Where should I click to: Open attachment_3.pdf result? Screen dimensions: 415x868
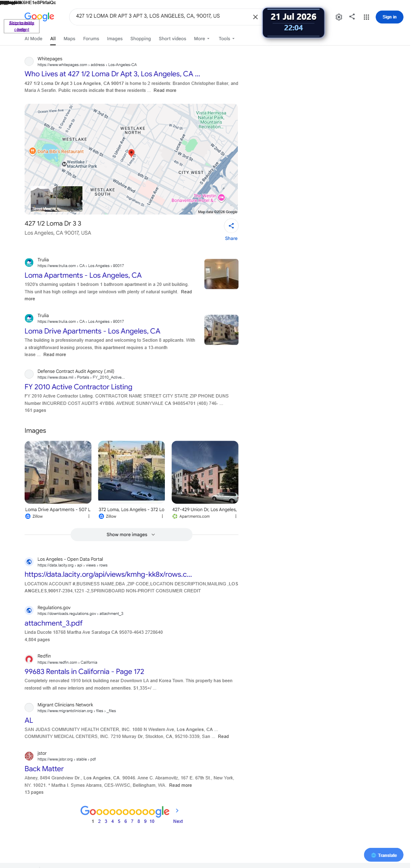click(x=53, y=623)
